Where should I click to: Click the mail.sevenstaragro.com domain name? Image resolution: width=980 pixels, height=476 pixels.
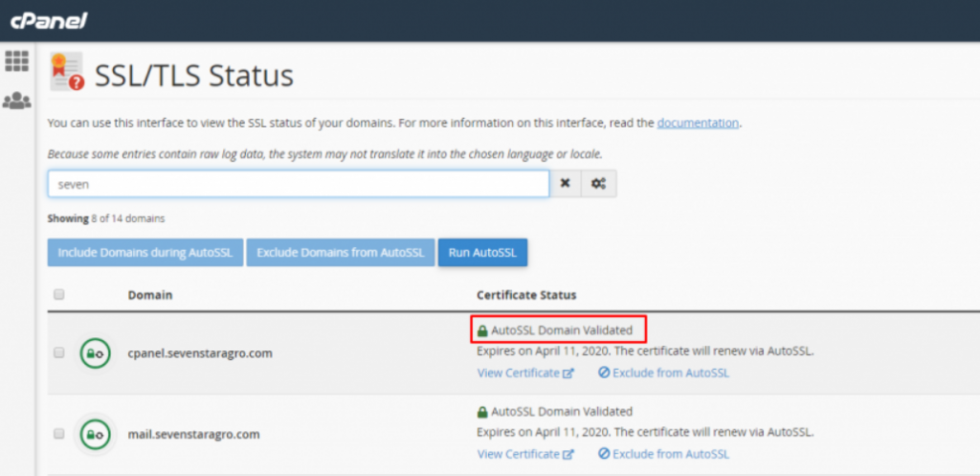pos(193,434)
